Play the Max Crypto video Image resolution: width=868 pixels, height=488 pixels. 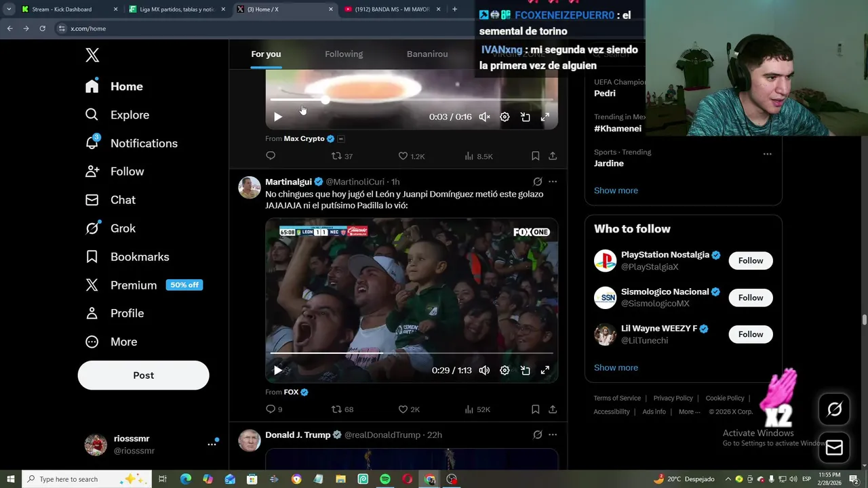[x=277, y=117]
